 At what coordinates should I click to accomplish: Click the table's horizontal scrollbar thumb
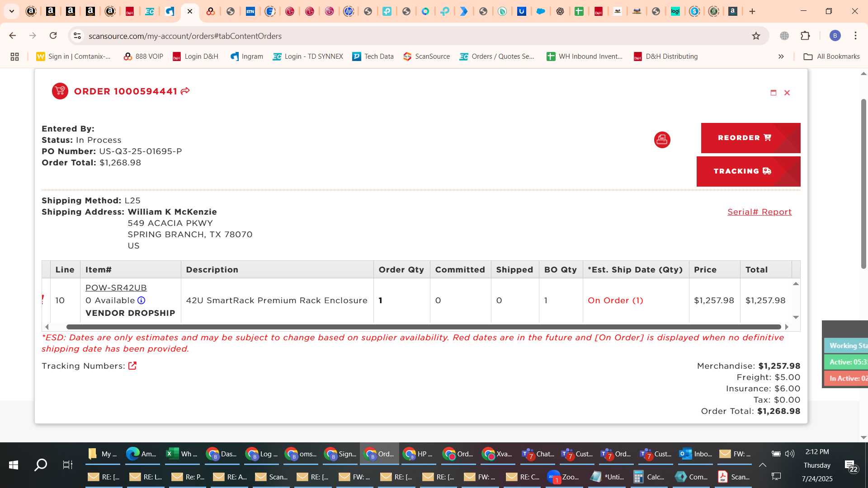click(x=424, y=327)
